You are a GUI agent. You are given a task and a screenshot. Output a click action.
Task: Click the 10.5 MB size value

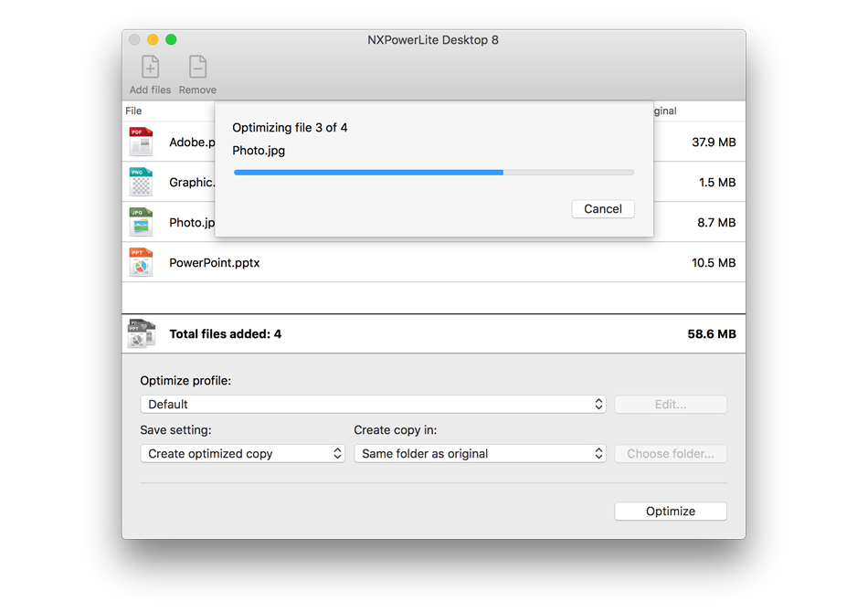coord(714,263)
